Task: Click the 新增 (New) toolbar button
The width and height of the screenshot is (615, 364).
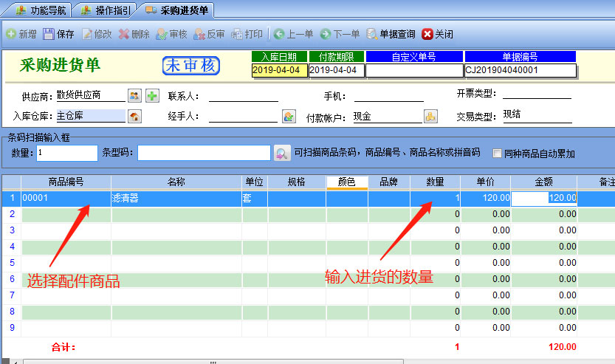Action: click(21, 34)
